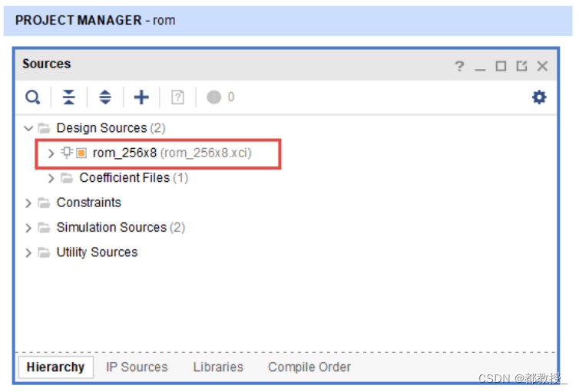Image resolution: width=579 pixels, height=392 pixels.
Task: Switch to the IP Sources tab
Action: click(137, 367)
